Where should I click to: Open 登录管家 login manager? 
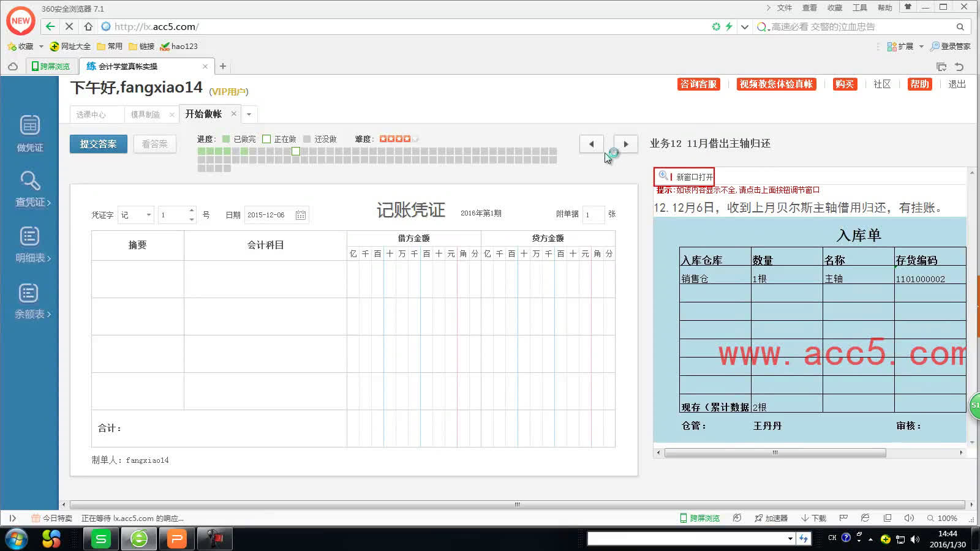[x=949, y=46]
